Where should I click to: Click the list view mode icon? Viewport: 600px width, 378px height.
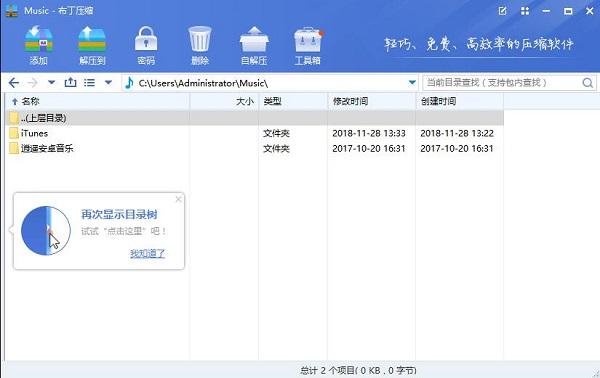click(90, 83)
